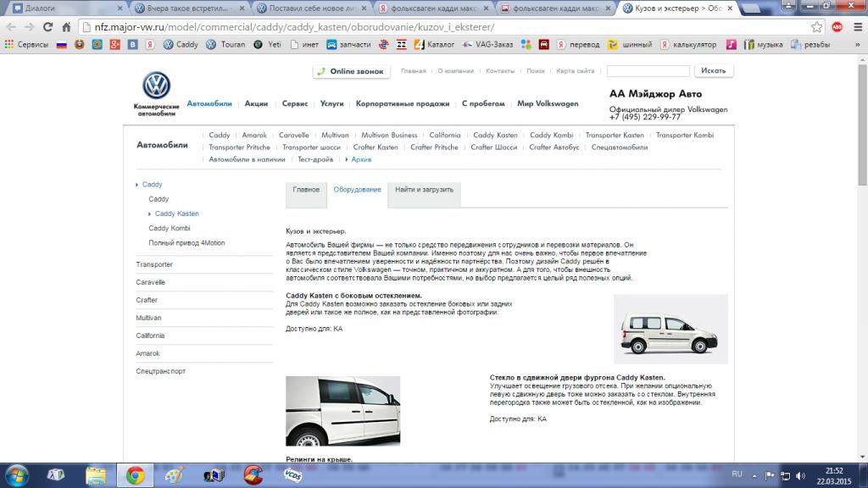Image resolution: width=868 pixels, height=488 pixels.
Task: Open the sliding door glass photo
Action: (x=342, y=411)
